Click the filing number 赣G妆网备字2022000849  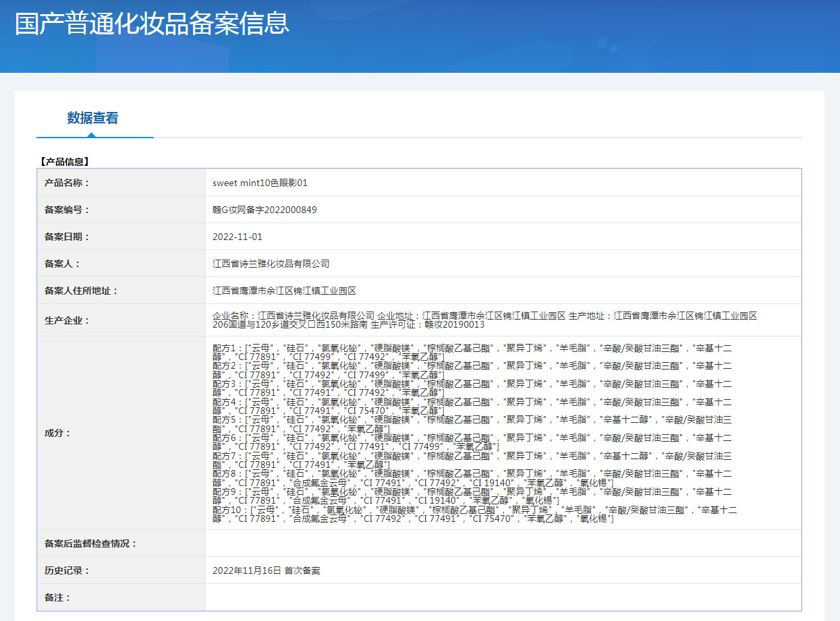(264, 210)
